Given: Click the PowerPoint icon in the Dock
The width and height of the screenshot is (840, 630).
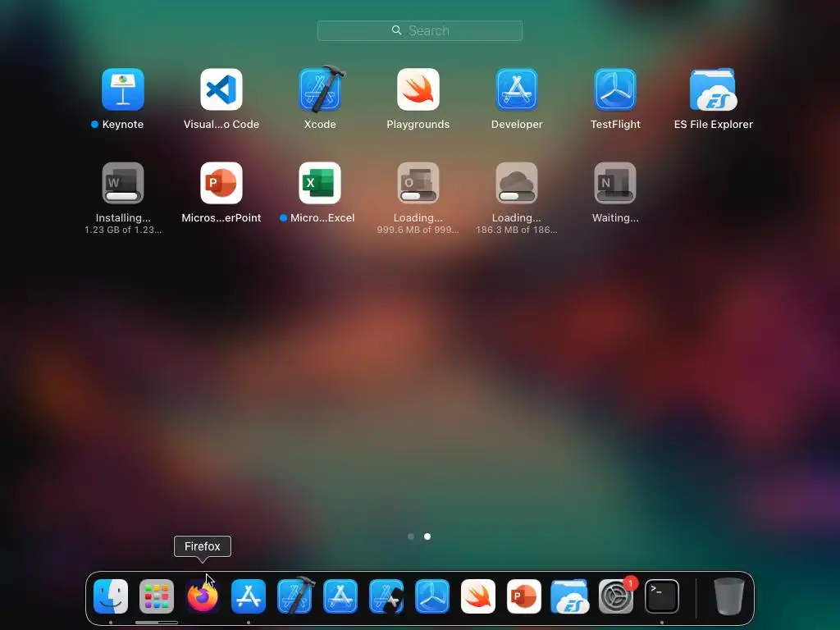Looking at the screenshot, I should coord(524,596).
